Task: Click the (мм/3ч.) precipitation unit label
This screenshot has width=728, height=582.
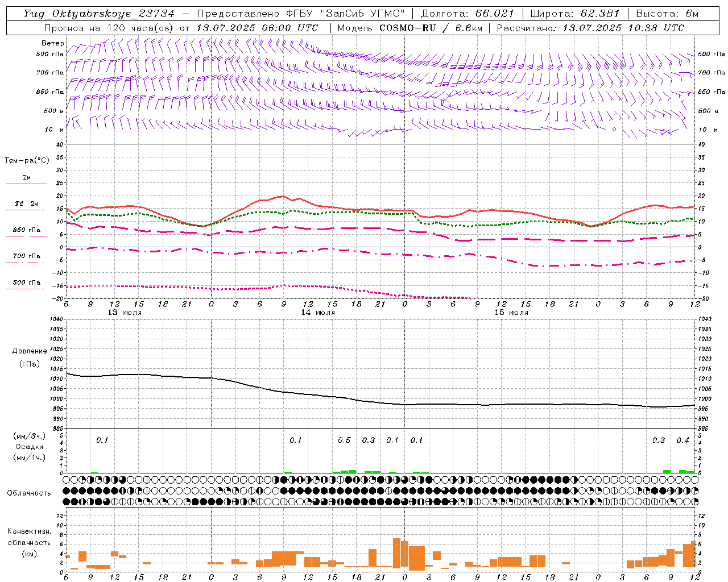Action: tap(30, 436)
